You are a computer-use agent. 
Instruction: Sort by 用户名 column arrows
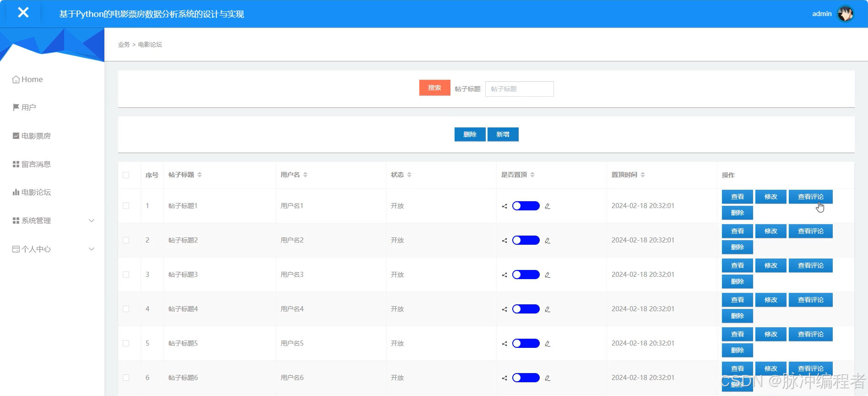305,175
